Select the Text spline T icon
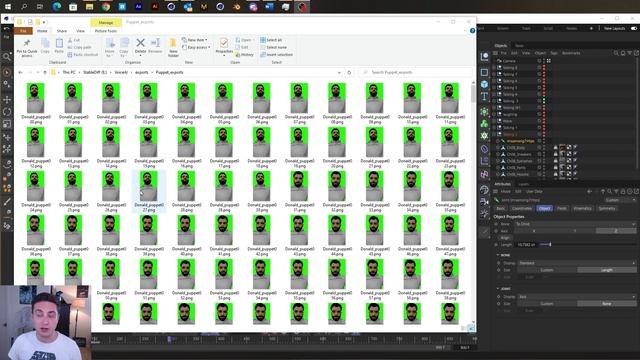This screenshot has width=640, height=360. pyautogui.click(x=484, y=96)
